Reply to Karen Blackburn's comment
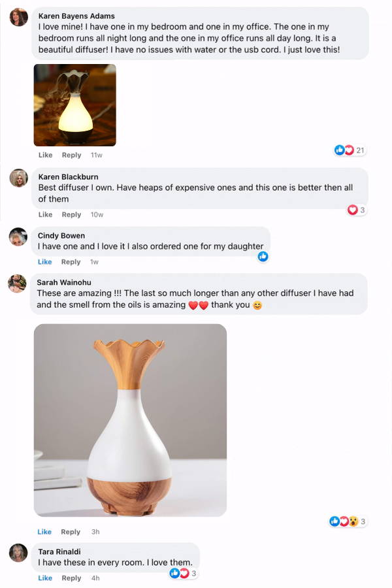Viewport: 392px width, 588px height. [x=71, y=214]
